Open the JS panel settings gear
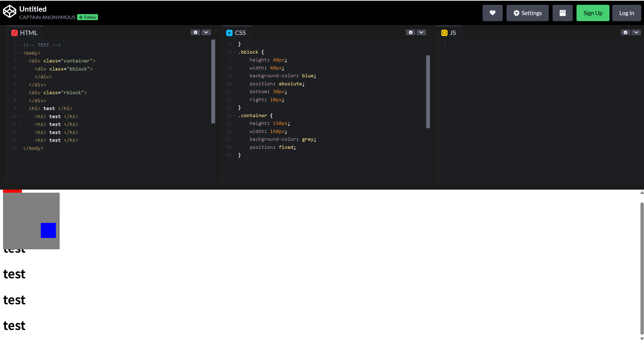This screenshot has height=340, width=644. [626, 32]
